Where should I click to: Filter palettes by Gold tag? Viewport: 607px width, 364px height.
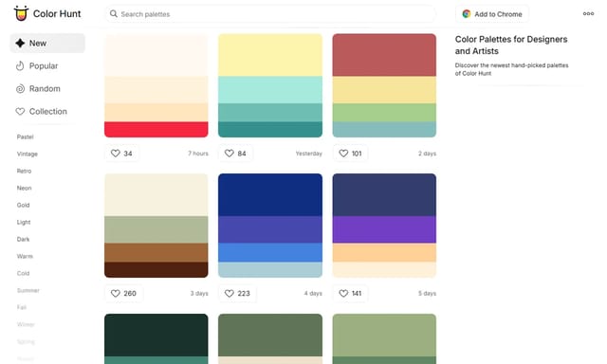tap(23, 205)
